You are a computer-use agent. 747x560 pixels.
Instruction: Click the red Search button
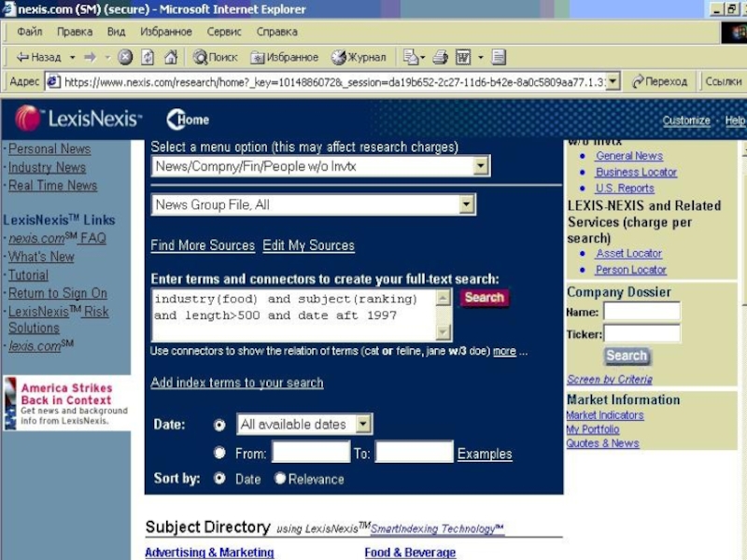click(484, 298)
